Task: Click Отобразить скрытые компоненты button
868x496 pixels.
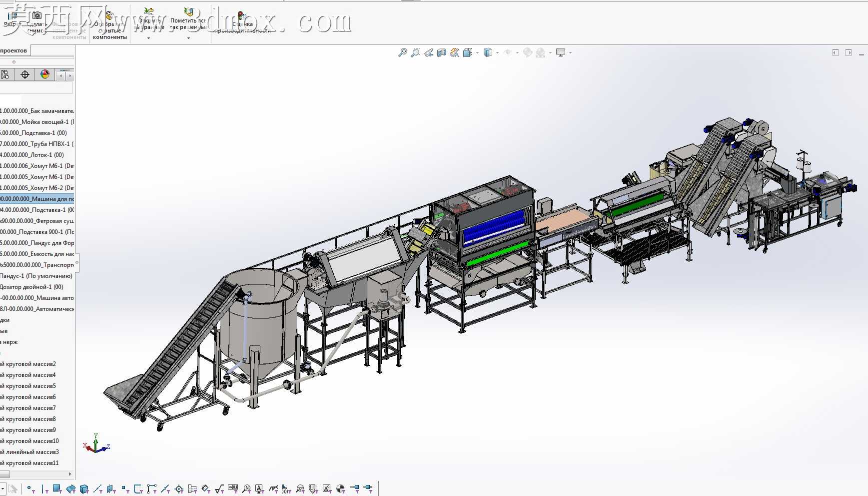Action: [x=110, y=24]
